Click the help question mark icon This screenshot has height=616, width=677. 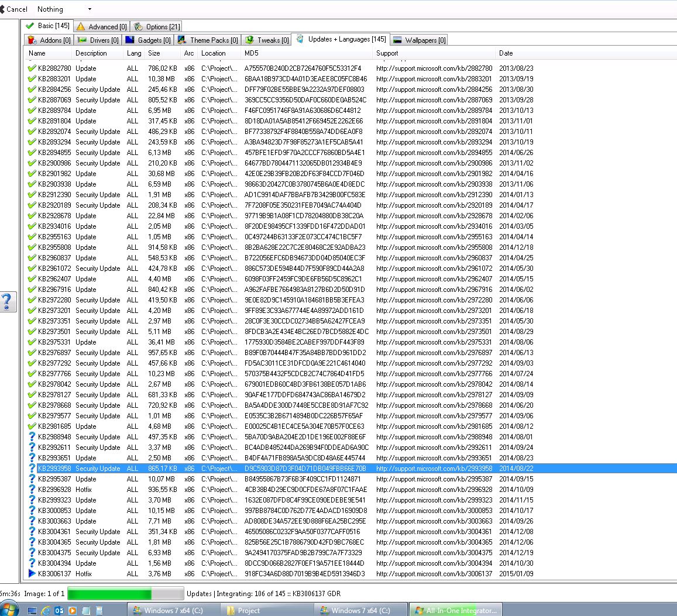tap(6, 301)
